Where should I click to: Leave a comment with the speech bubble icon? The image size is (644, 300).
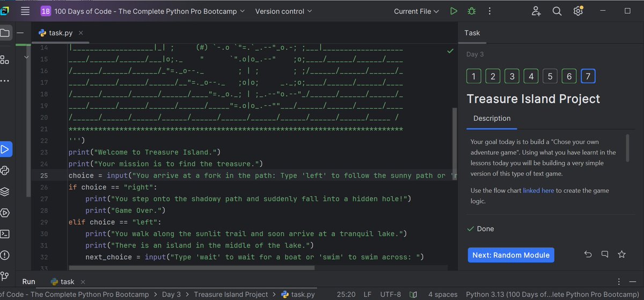[x=605, y=254]
